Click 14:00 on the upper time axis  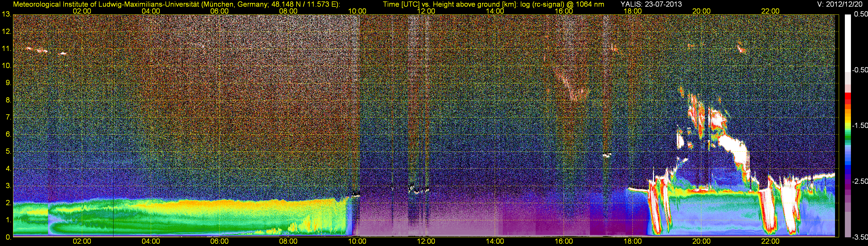[x=495, y=11]
